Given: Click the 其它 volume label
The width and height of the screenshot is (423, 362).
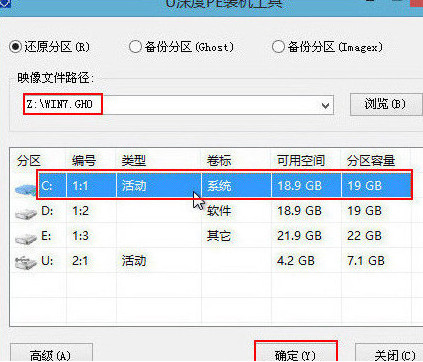Looking at the screenshot, I should point(219,236).
